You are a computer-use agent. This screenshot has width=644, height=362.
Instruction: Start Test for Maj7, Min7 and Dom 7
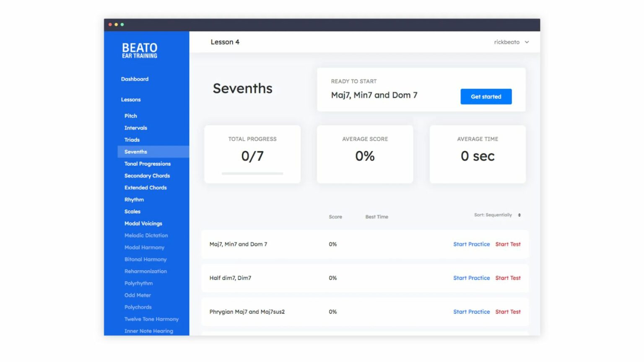(508, 244)
